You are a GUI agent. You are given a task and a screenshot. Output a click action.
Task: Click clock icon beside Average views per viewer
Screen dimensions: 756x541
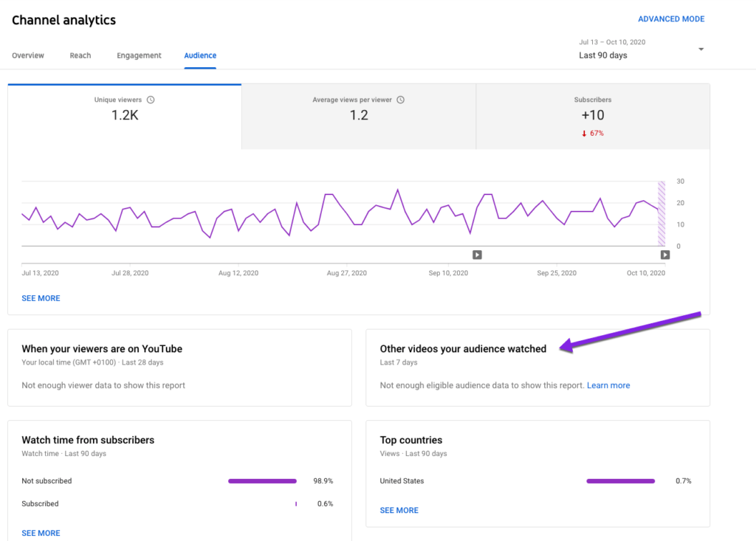pyautogui.click(x=401, y=100)
